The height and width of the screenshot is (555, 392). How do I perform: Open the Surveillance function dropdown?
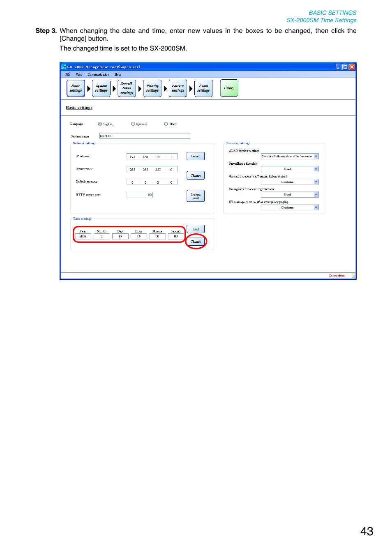[x=290, y=169]
